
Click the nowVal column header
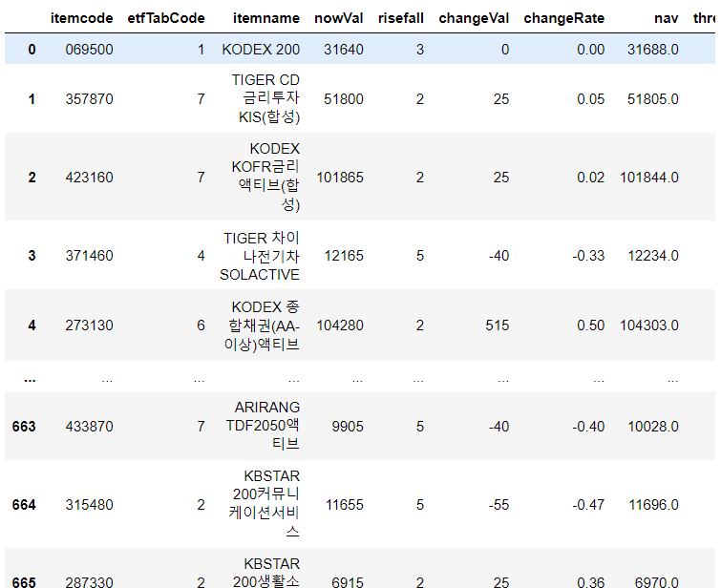[x=338, y=18]
